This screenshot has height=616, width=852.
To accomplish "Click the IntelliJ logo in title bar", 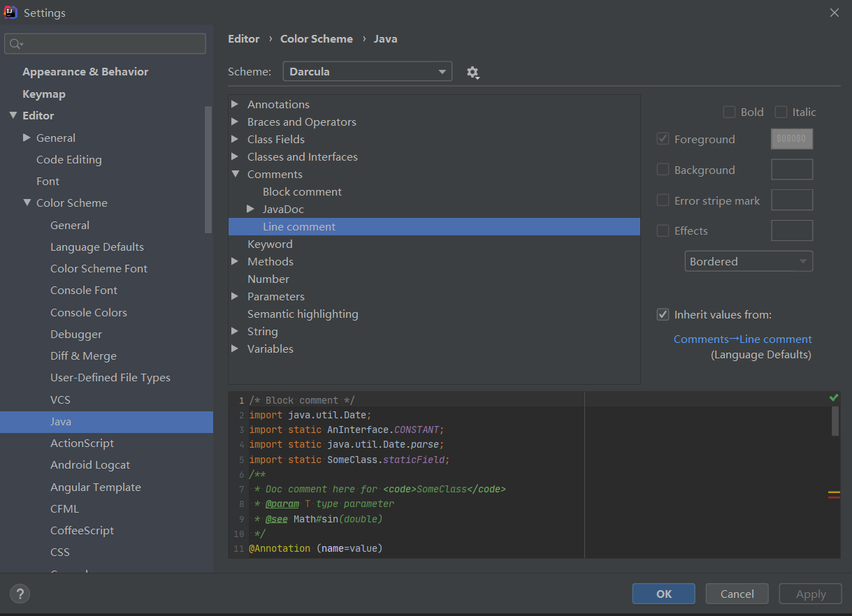I will [x=11, y=13].
